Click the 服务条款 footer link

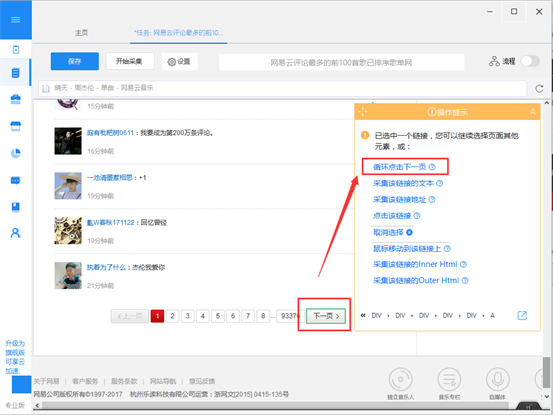pyautogui.click(x=124, y=381)
